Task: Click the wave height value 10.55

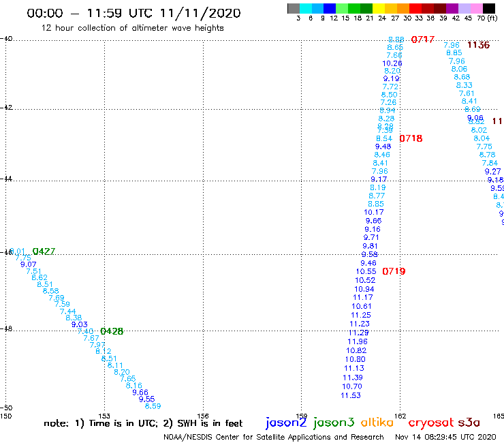Action: 366,271
